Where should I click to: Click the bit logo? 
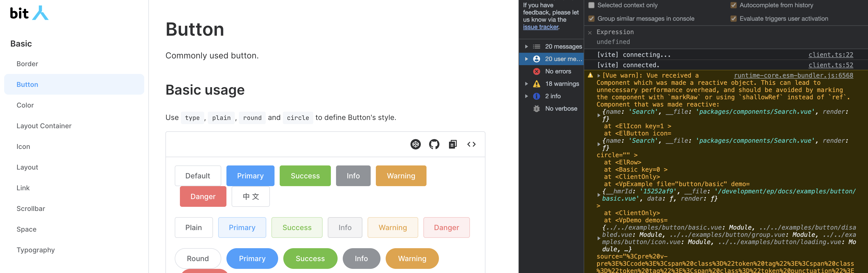coord(29,13)
